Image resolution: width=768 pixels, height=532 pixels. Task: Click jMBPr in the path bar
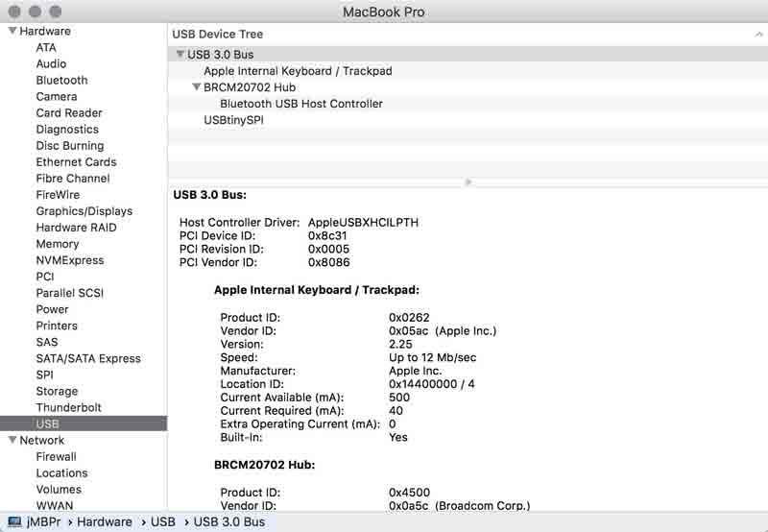tap(43, 521)
